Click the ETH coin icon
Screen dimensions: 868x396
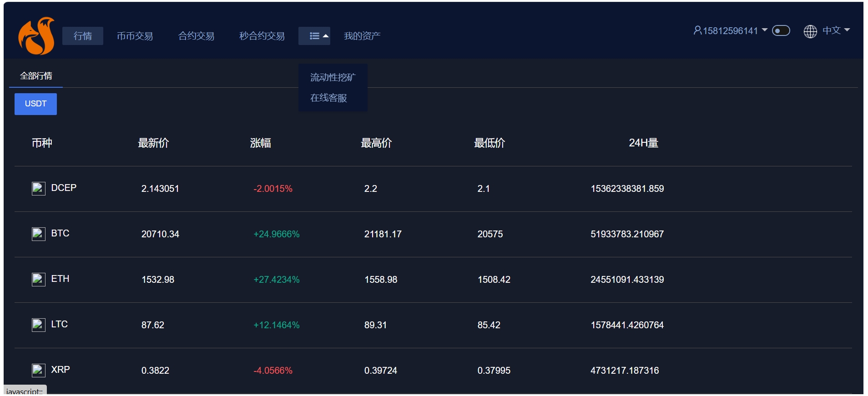38,279
